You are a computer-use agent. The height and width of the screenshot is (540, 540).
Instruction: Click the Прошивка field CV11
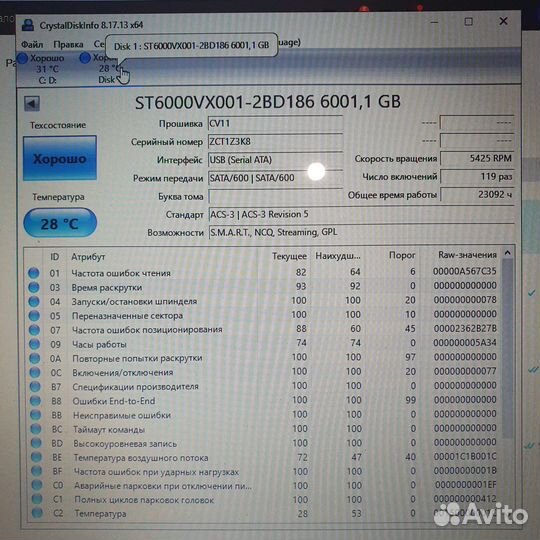coord(276,123)
